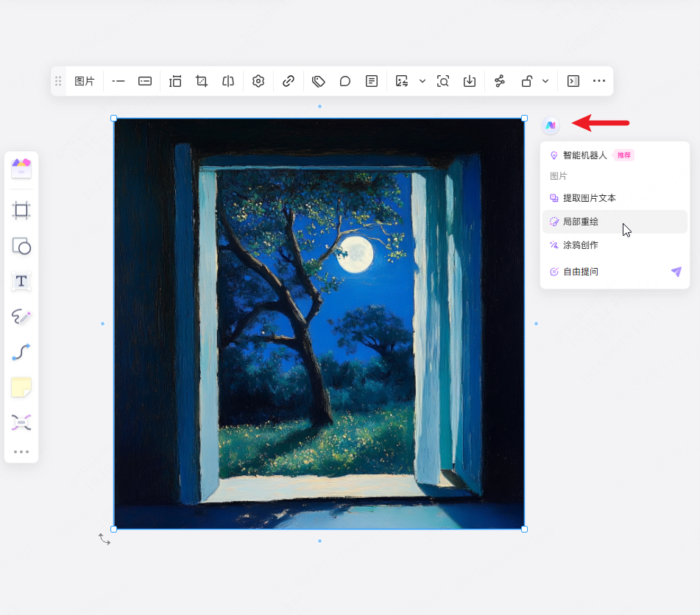The height and width of the screenshot is (615, 700).
Task: Choose 提取图片文本 menu item
Action: pos(615,198)
